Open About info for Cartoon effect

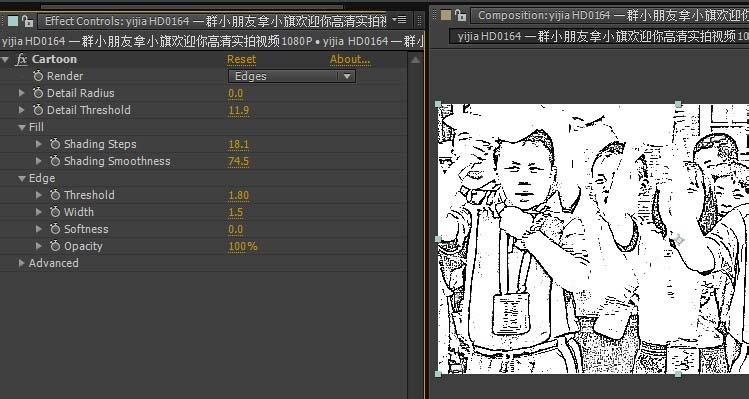pos(350,59)
